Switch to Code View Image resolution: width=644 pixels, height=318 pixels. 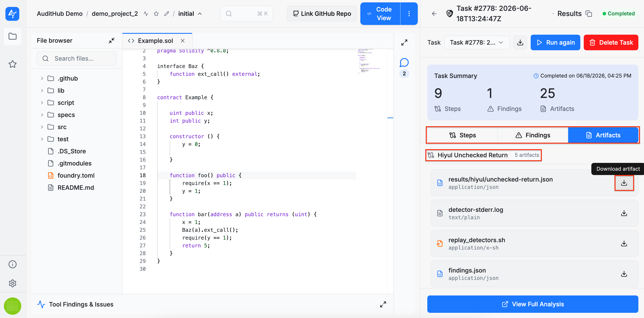coord(380,14)
